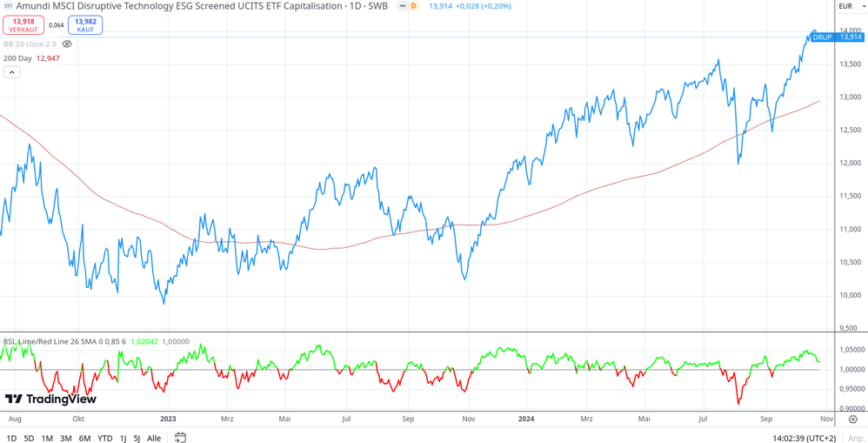Select the 1J time range
Image resolution: width=868 pixels, height=443 pixels.
tap(123, 438)
